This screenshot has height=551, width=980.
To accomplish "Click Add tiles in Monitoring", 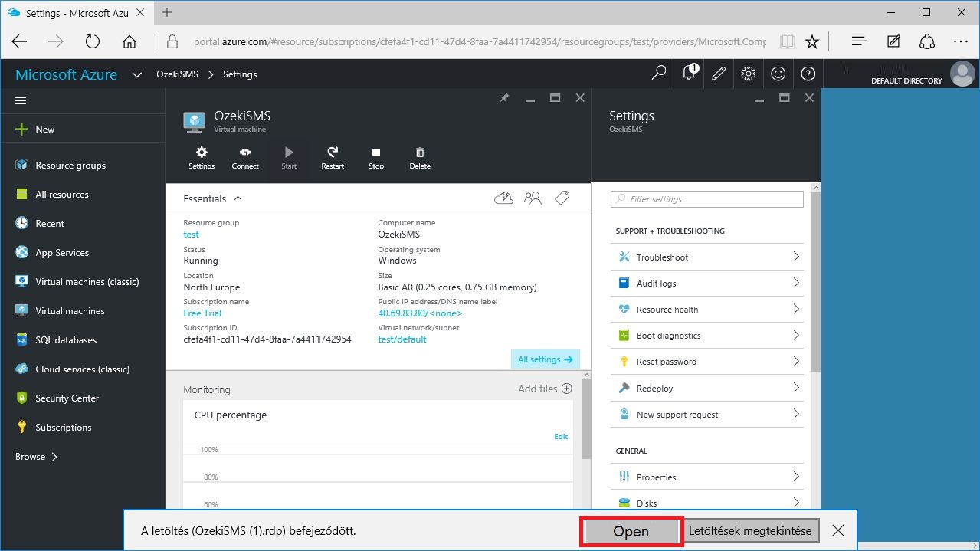I will point(545,389).
